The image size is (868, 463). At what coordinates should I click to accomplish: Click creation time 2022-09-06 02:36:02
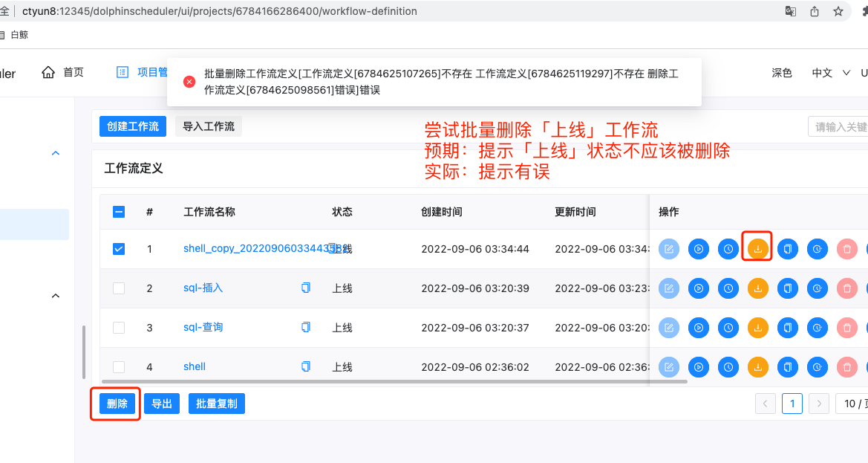(475, 367)
